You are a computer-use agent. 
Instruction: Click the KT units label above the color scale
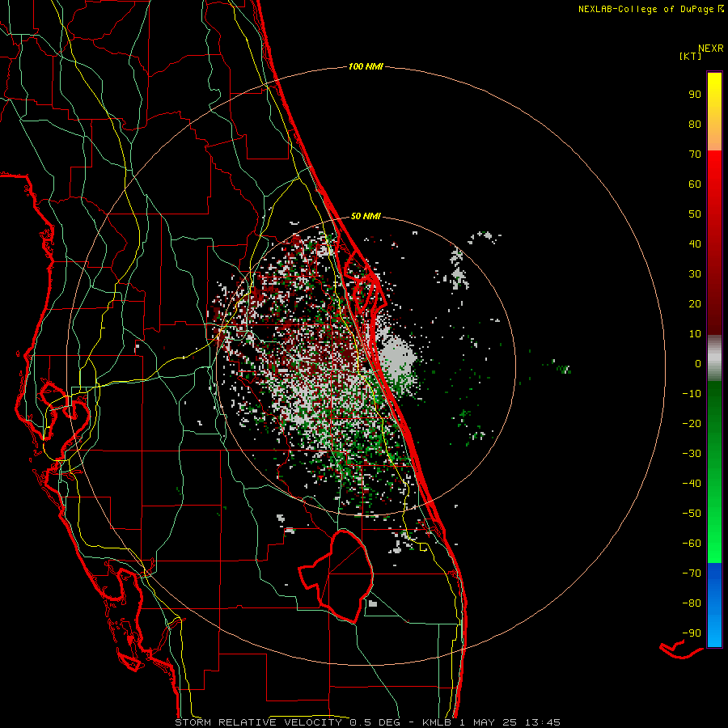690,56
